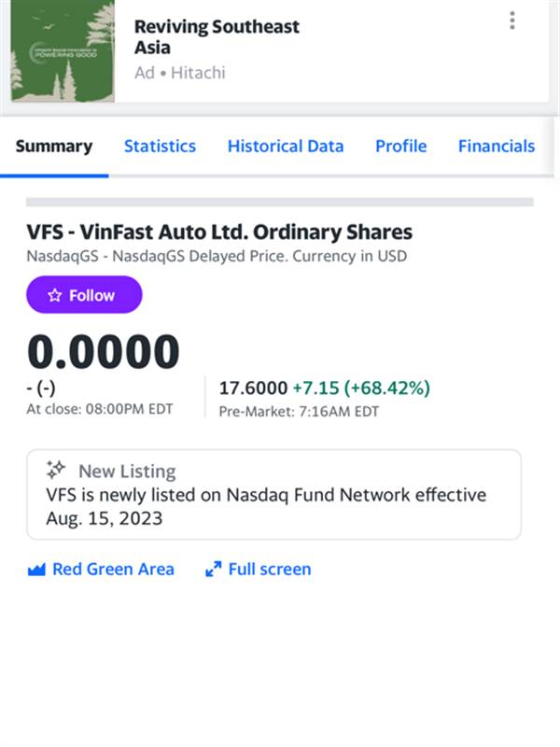
Task: Open the three-dot options menu on the ad
Action: (512, 21)
